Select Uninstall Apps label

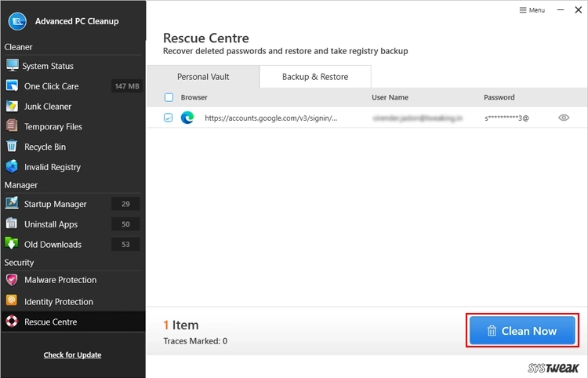(x=51, y=224)
